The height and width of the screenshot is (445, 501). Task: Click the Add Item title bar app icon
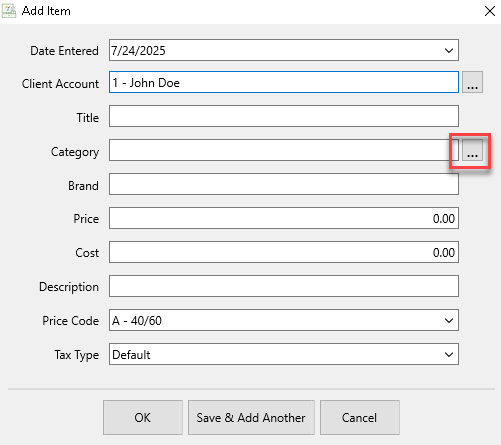(x=9, y=11)
